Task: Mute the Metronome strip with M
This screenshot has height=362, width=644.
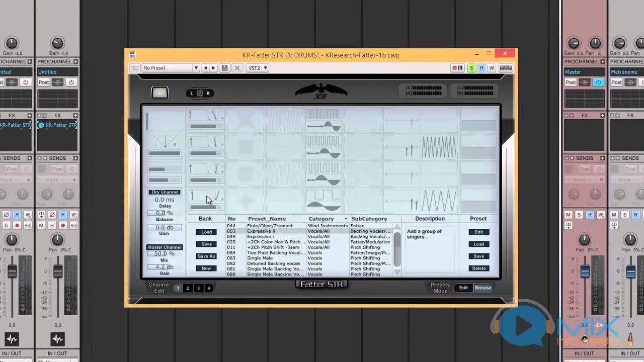Action: [615, 215]
